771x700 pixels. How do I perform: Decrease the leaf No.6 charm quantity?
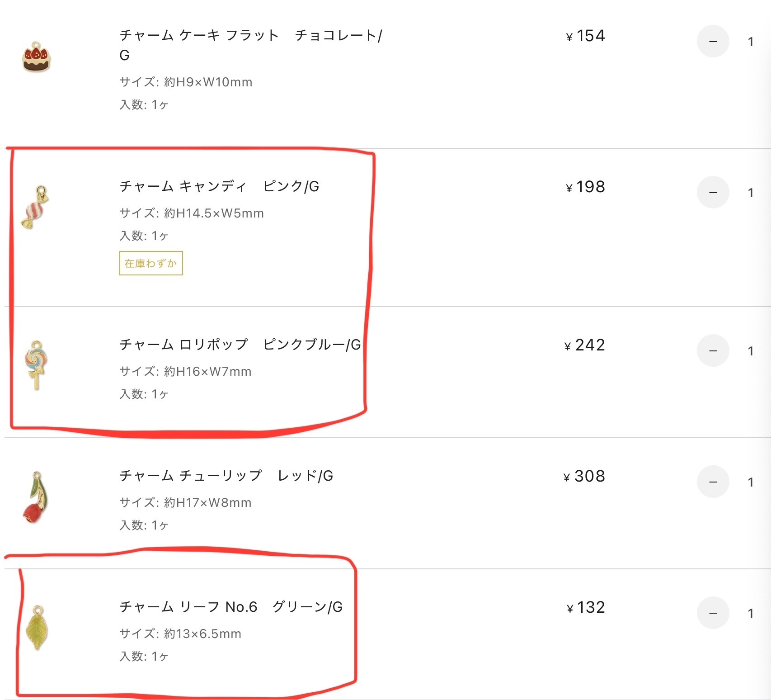pyautogui.click(x=713, y=613)
